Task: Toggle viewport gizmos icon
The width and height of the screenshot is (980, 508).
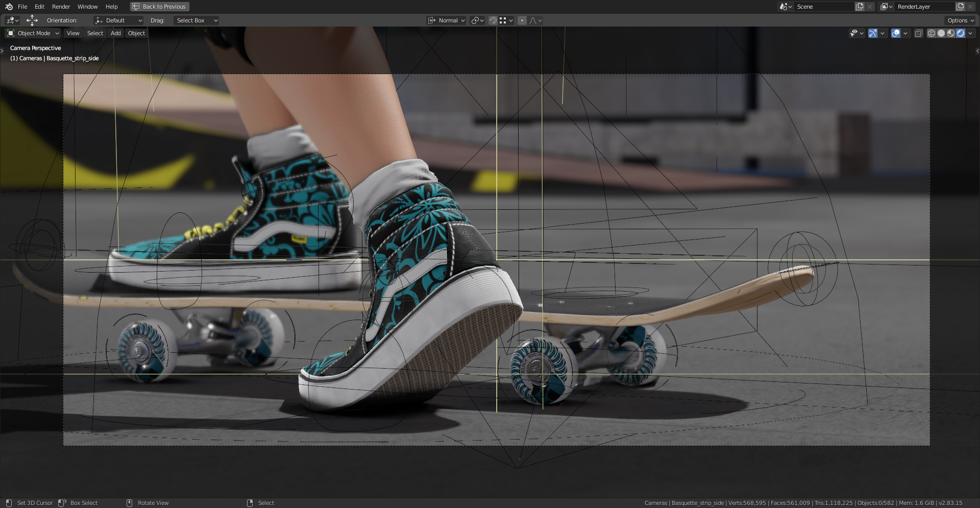Action: point(873,33)
